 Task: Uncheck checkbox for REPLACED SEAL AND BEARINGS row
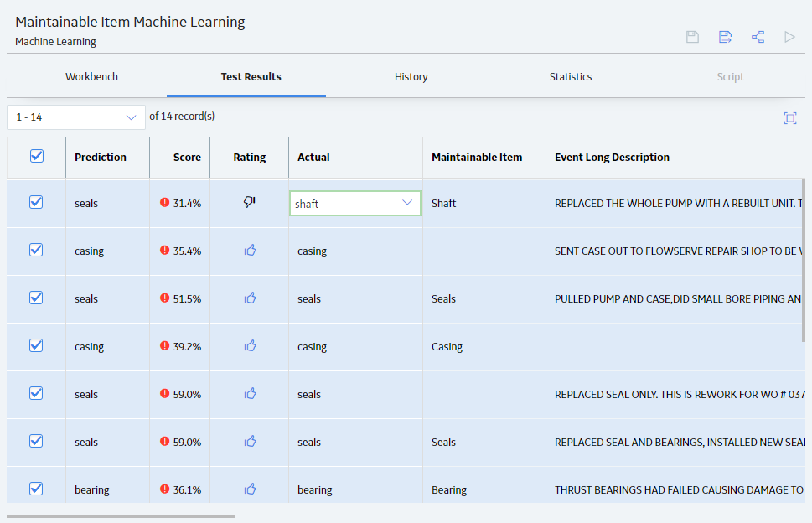(x=36, y=441)
